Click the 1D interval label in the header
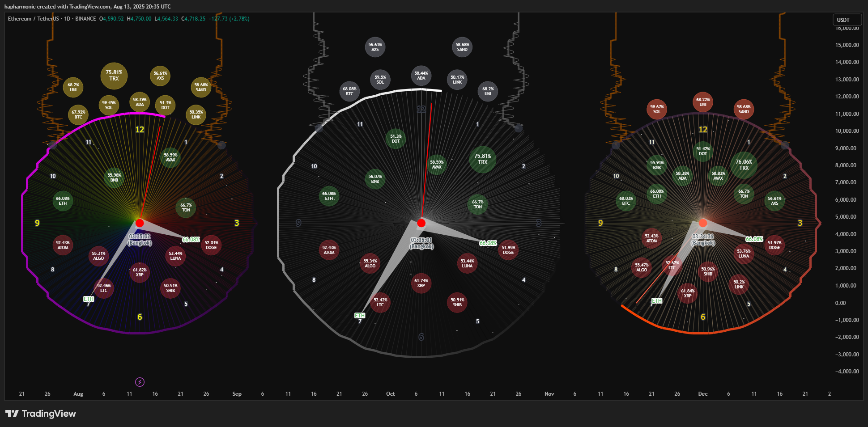The image size is (868, 427). pyautogui.click(x=67, y=19)
